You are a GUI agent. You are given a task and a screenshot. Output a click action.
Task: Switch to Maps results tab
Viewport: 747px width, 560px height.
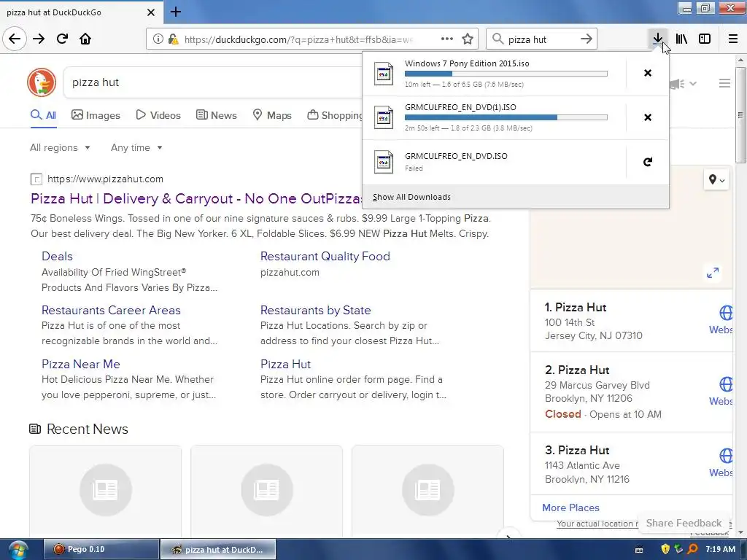272,115
